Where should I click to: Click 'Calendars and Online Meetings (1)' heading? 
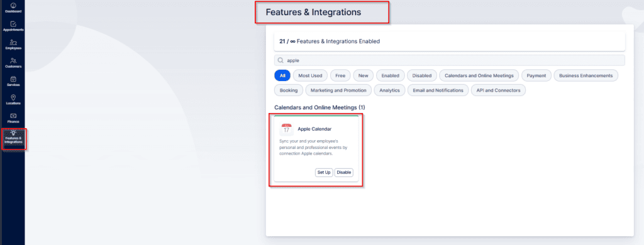tap(319, 107)
